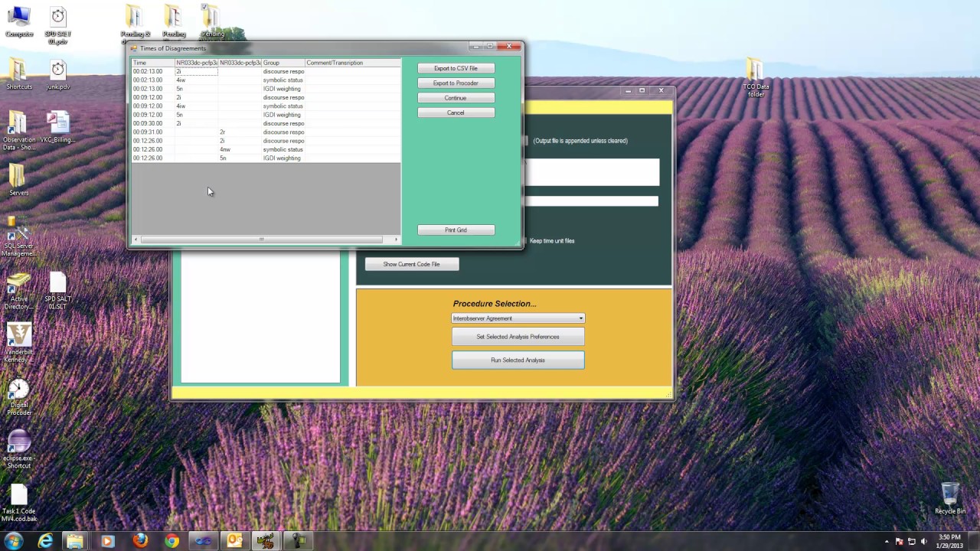Open Firefox from the taskbar
980x551 pixels.
[139, 541]
